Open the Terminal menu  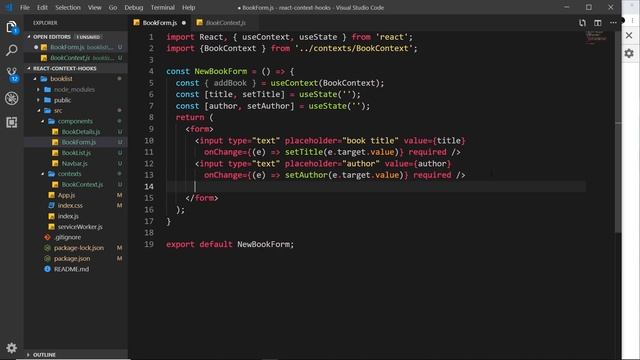[162, 7]
